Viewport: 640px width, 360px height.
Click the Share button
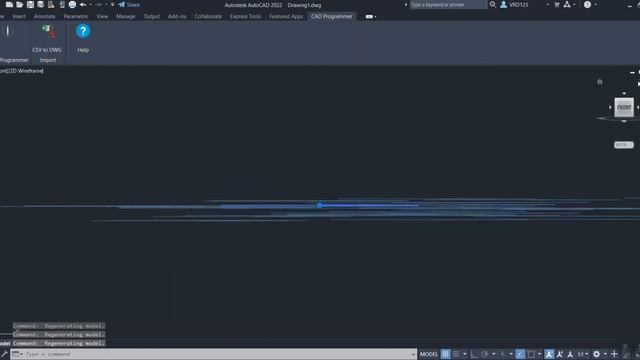(x=129, y=4)
